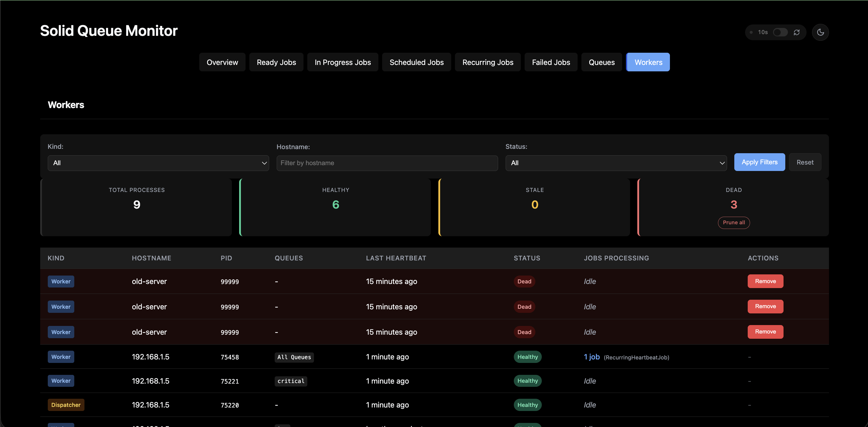This screenshot has width=868, height=427.
Task: Click the Hostname filter input field
Action: [387, 163]
